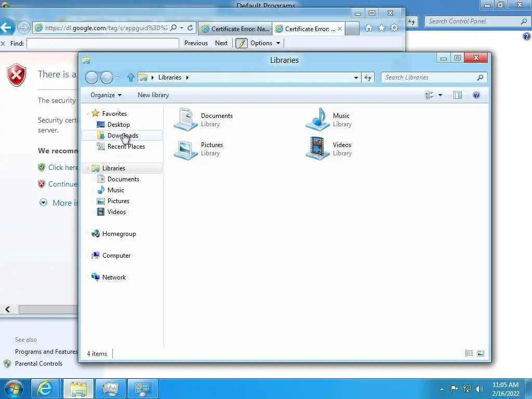Switch to first Certificate Error tab
The width and height of the screenshot is (532, 399).
pos(235,29)
